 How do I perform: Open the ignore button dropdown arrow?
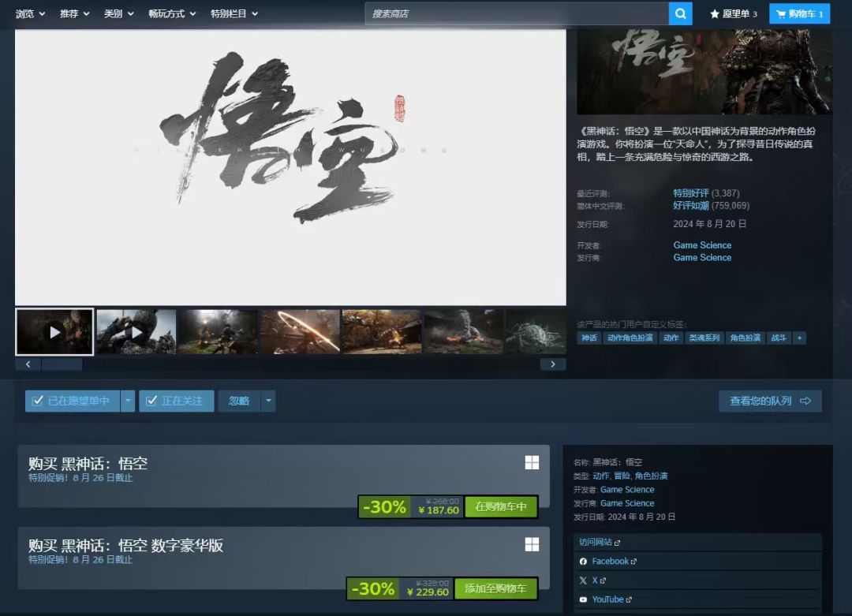pos(268,401)
